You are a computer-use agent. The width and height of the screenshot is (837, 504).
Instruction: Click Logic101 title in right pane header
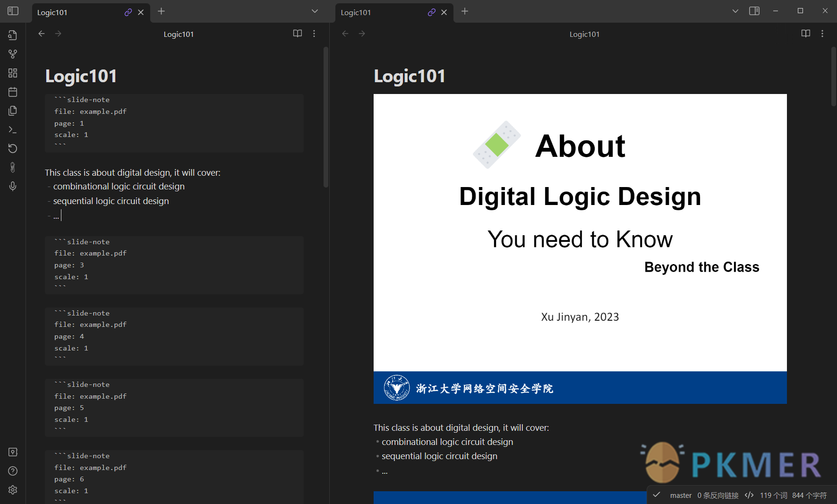584,34
